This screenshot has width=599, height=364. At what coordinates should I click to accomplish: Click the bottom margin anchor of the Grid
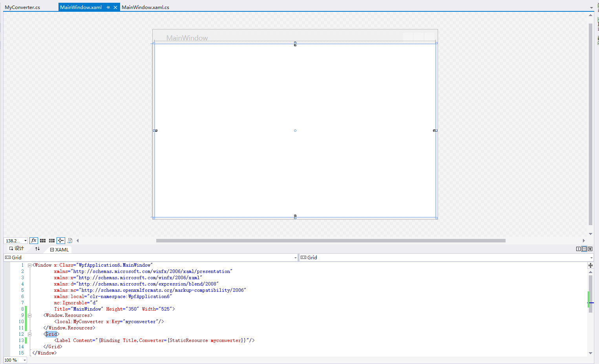tap(295, 217)
